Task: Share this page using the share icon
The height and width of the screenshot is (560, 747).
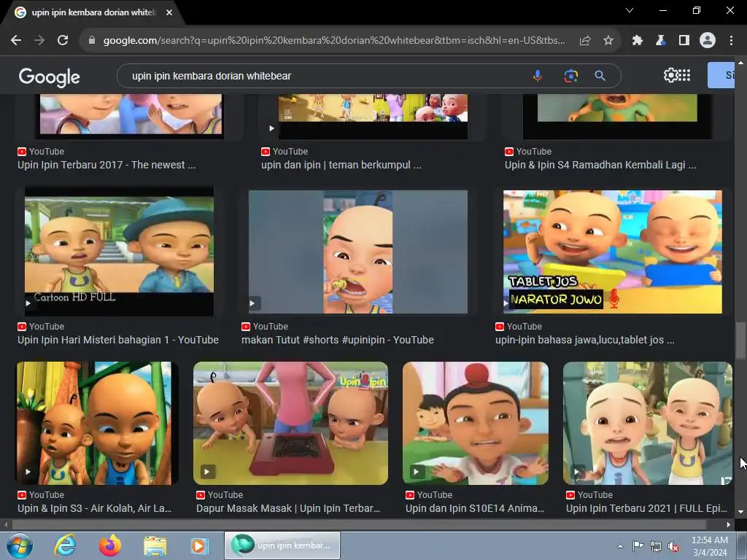Action: tap(585, 41)
